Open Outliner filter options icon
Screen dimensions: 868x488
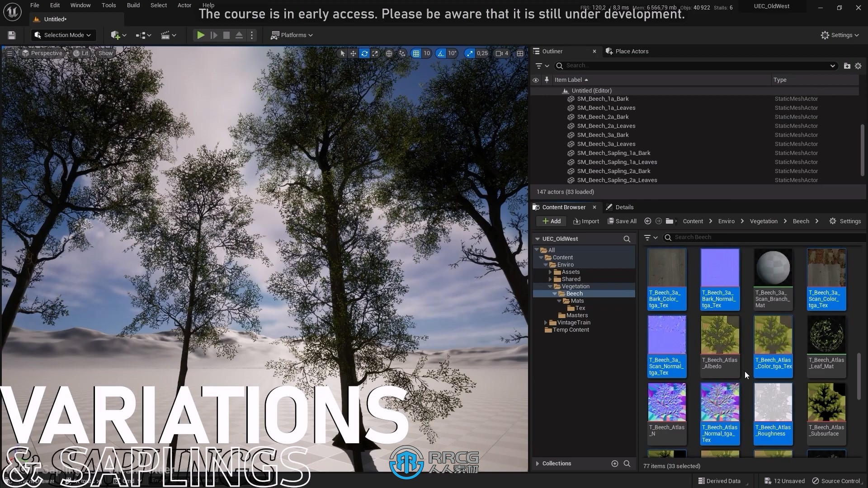coord(542,66)
